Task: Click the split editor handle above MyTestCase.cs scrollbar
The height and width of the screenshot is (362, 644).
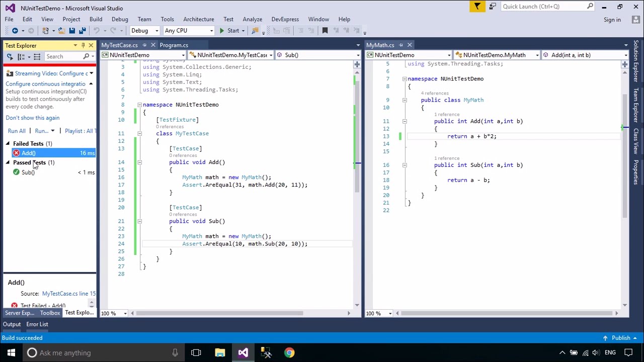Action: pos(357,64)
